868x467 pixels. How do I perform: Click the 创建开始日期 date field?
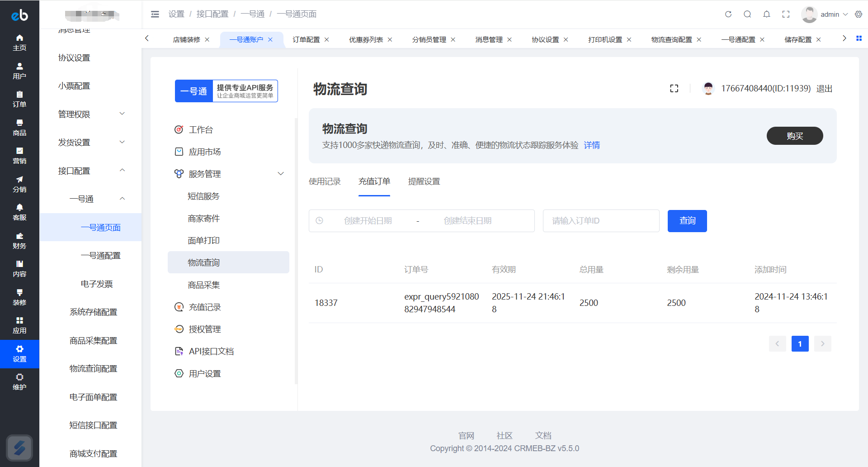tap(368, 221)
